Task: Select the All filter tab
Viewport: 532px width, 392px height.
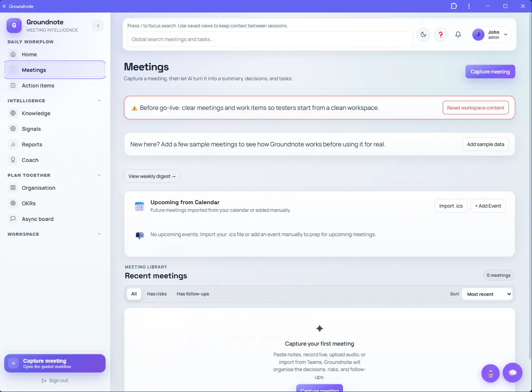Action: (134, 294)
